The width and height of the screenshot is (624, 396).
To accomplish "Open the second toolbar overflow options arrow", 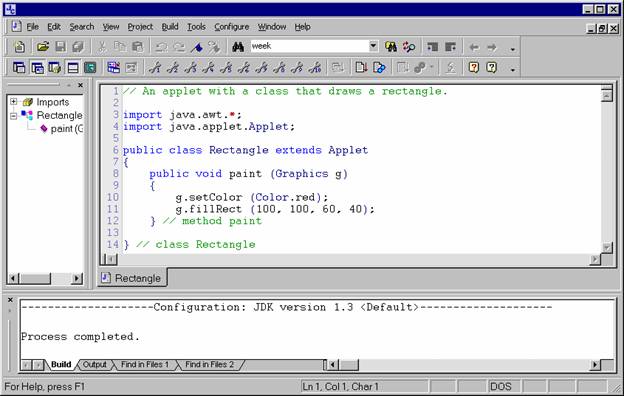I will [x=513, y=70].
